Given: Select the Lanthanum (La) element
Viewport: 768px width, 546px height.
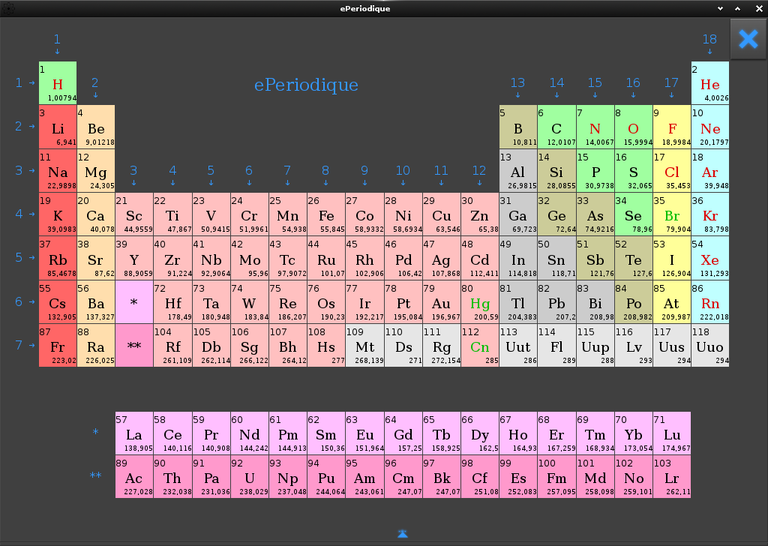Looking at the screenshot, I should pyautogui.click(x=134, y=434).
